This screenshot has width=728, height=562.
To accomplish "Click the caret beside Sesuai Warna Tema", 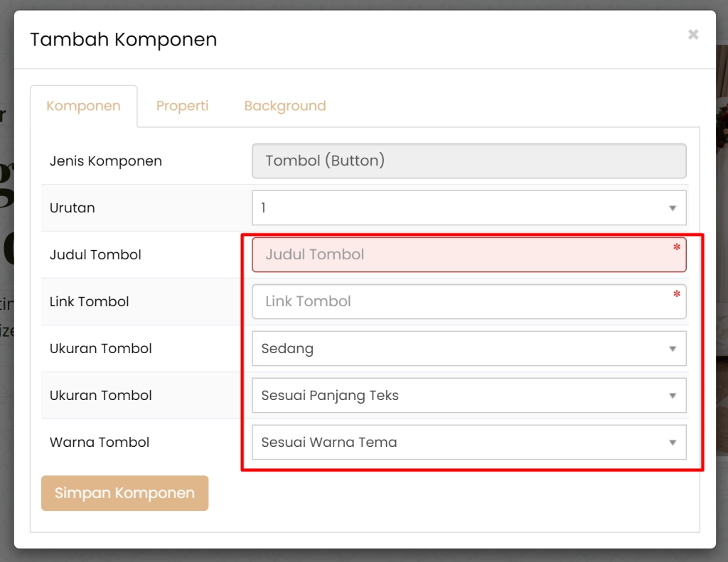I will (x=673, y=443).
